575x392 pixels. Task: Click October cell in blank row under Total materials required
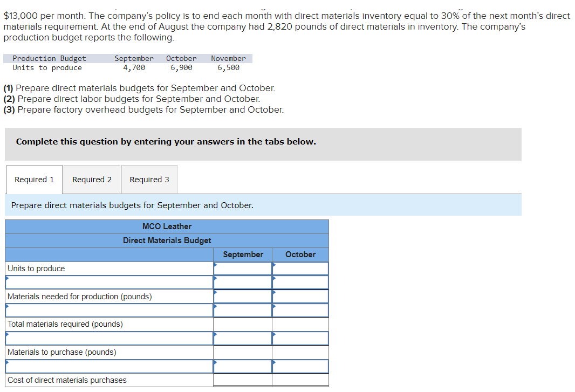(x=300, y=338)
